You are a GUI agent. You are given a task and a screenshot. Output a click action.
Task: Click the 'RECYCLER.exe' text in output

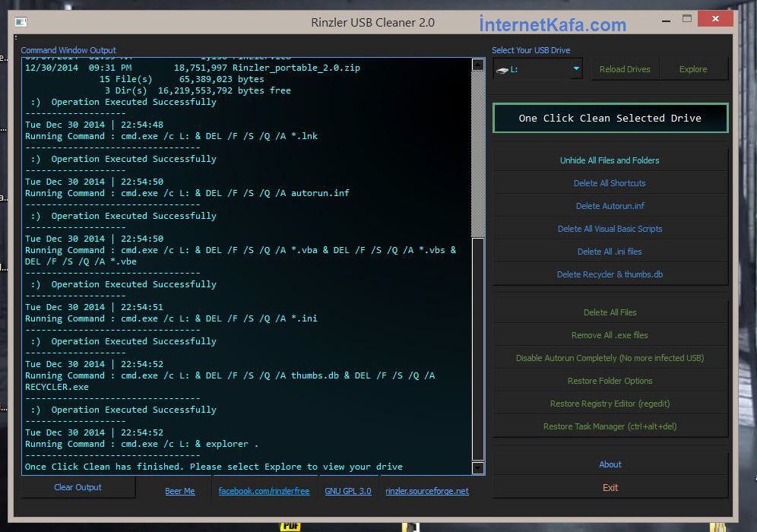tap(57, 387)
